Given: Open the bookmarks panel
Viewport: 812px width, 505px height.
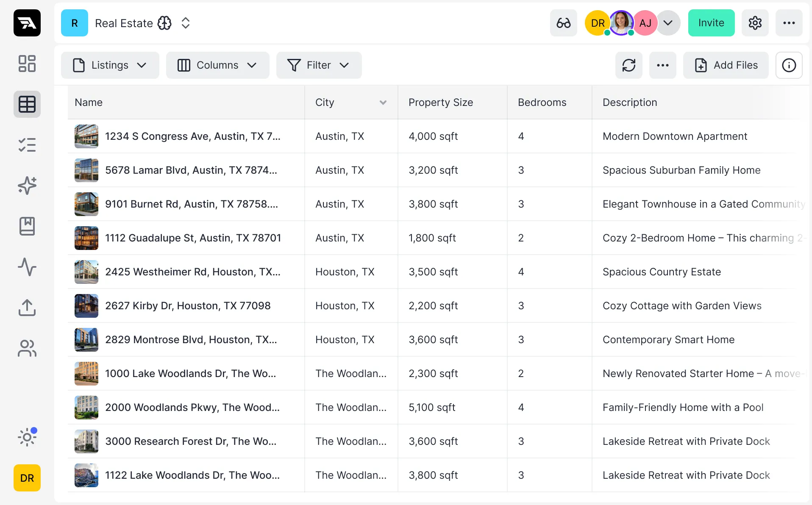Looking at the screenshot, I should coord(27,226).
